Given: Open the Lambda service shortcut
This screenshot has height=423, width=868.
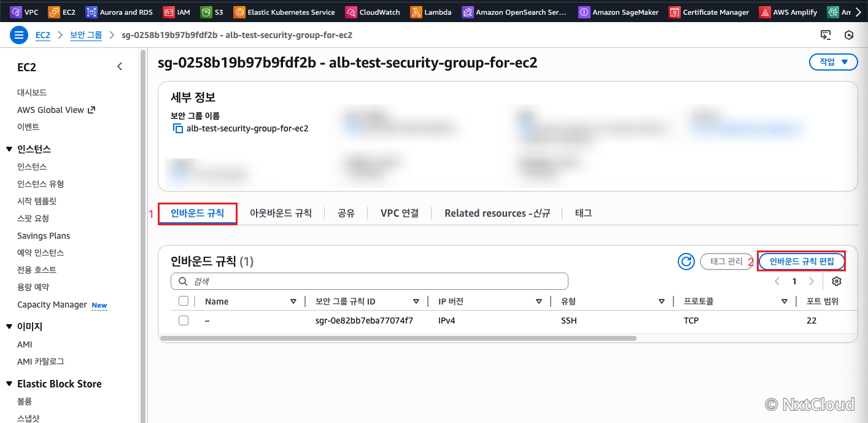Looking at the screenshot, I should [431, 12].
